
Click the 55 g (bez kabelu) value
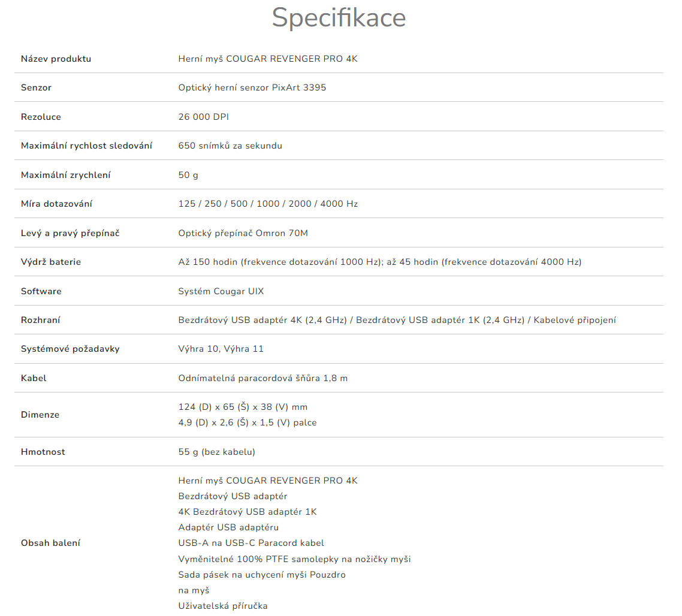pos(216,452)
